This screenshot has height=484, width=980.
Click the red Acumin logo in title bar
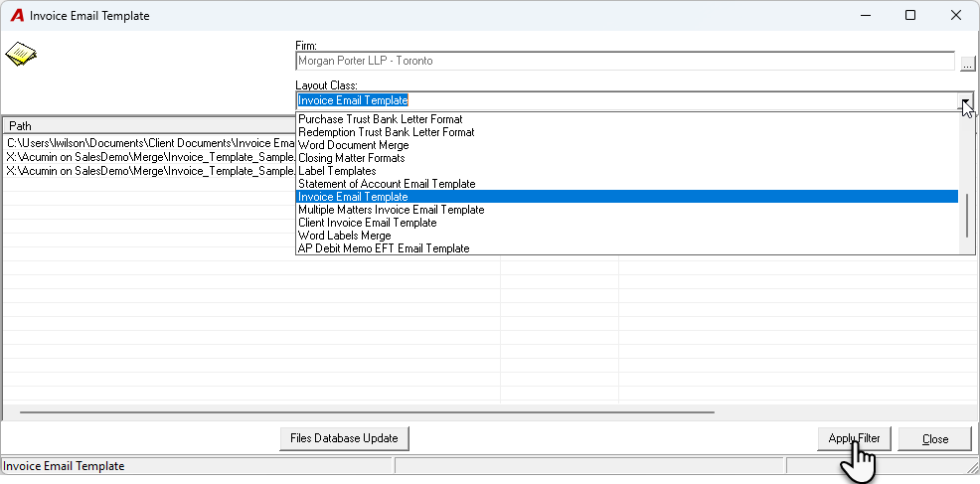[x=17, y=16]
